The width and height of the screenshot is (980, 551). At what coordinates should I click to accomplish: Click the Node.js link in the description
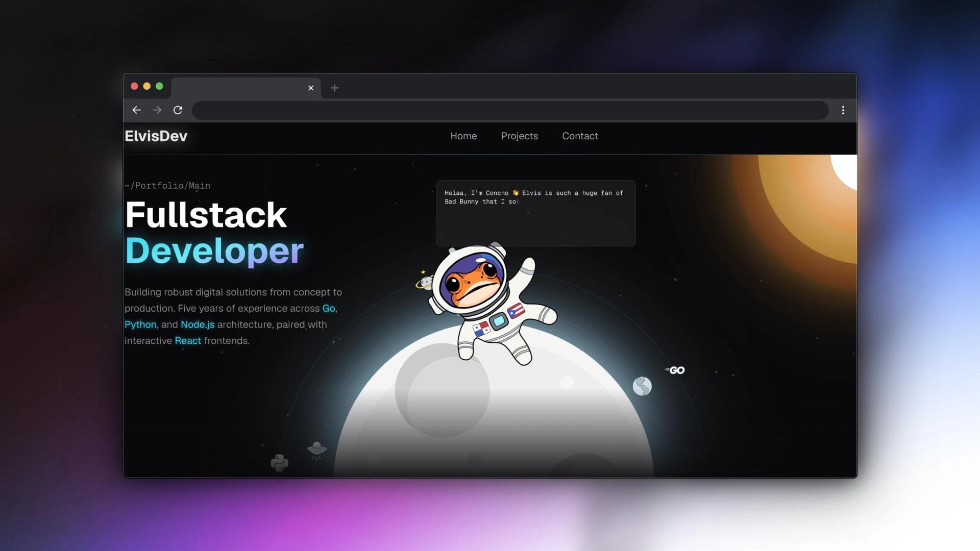198,324
